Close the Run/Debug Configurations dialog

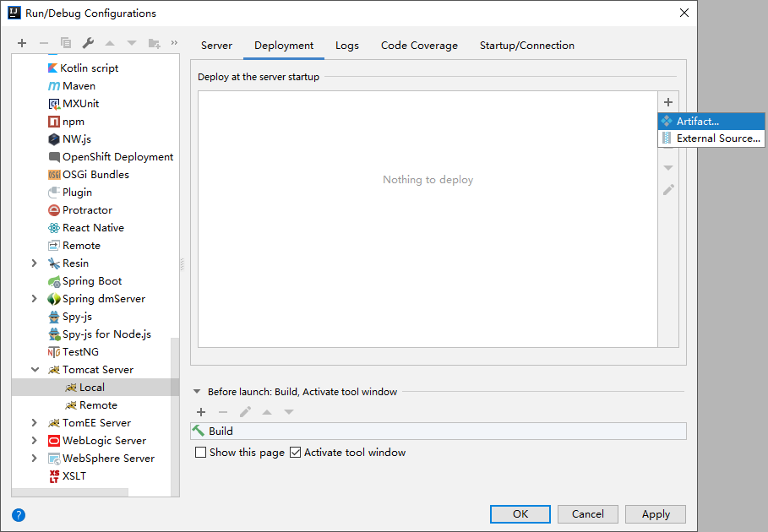click(684, 14)
